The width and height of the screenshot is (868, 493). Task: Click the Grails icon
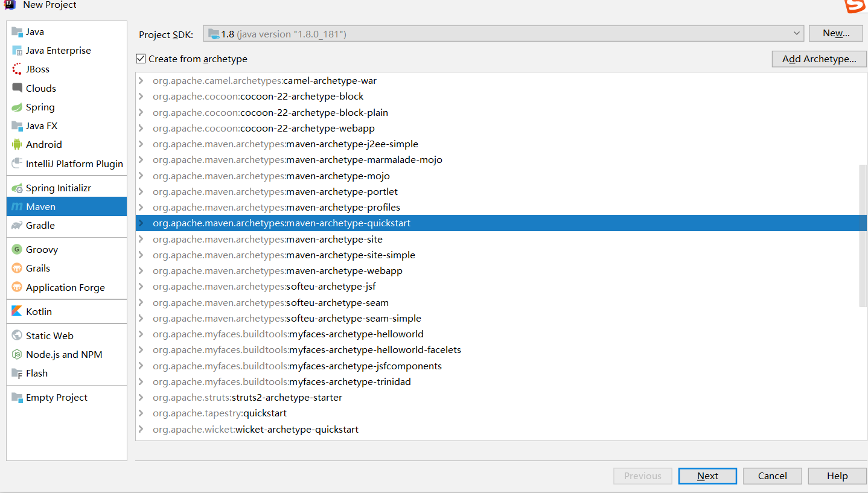pos(17,269)
